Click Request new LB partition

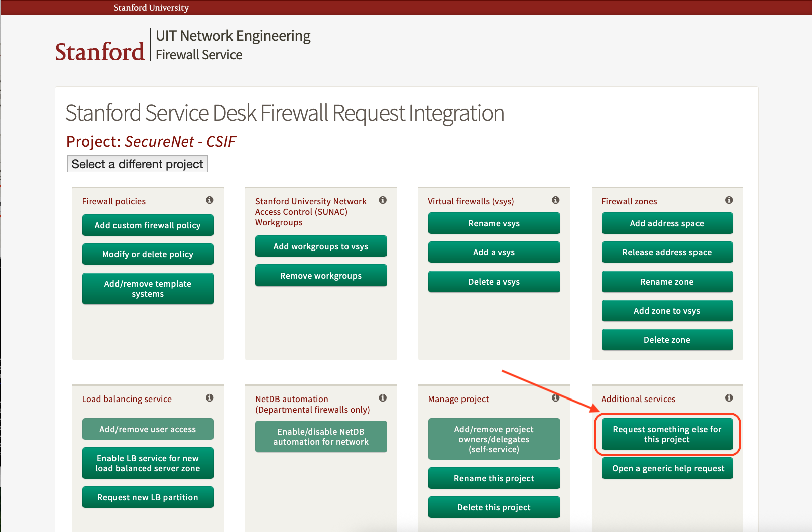[148, 497]
